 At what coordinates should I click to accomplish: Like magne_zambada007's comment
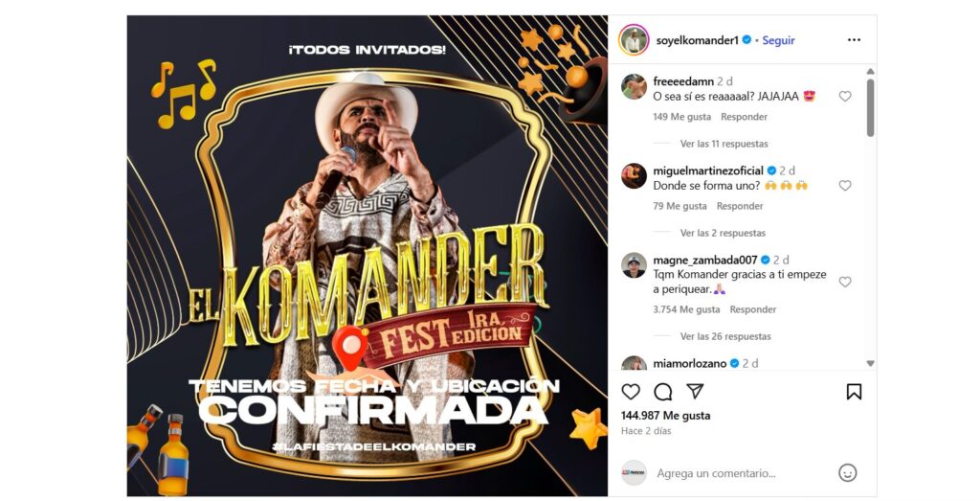click(845, 282)
